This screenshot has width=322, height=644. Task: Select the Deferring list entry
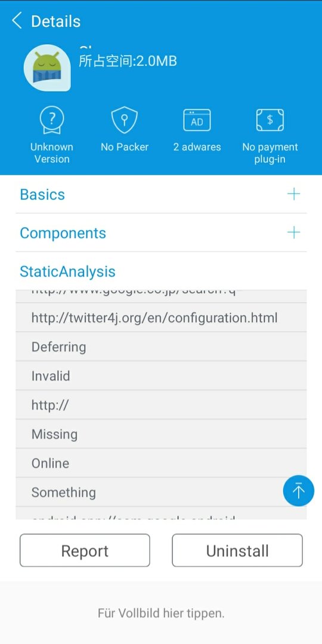[161, 346]
